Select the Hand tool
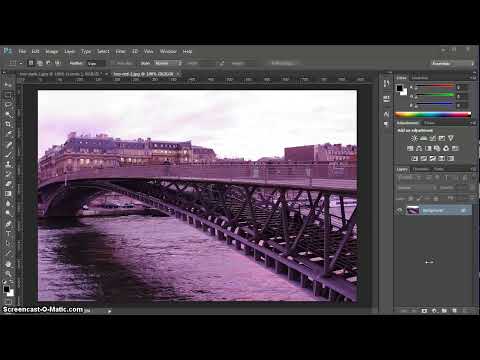 (8, 264)
